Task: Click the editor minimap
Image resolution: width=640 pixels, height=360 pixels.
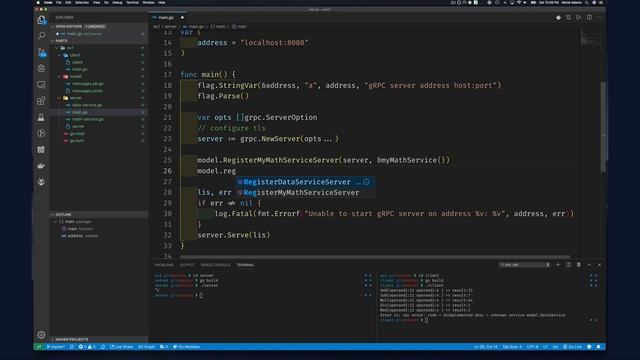Action: tap(590, 38)
